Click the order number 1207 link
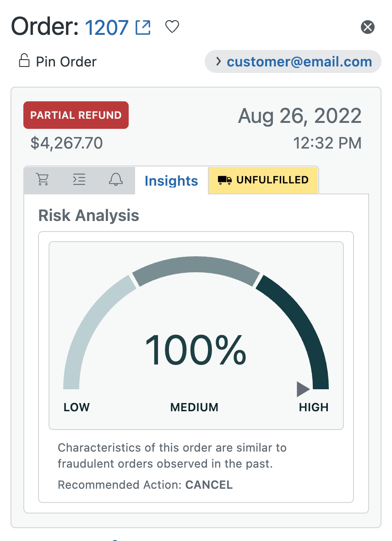This screenshot has width=392, height=541. [107, 28]
